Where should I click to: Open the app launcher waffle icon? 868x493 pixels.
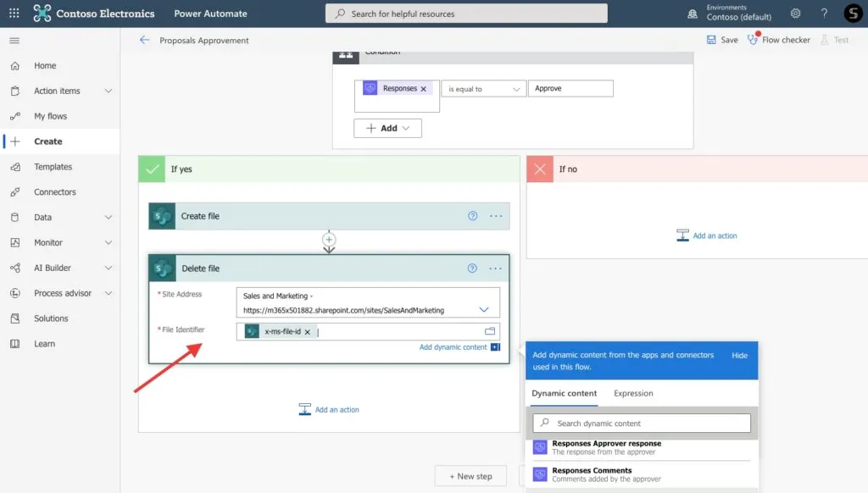[14, 14]
